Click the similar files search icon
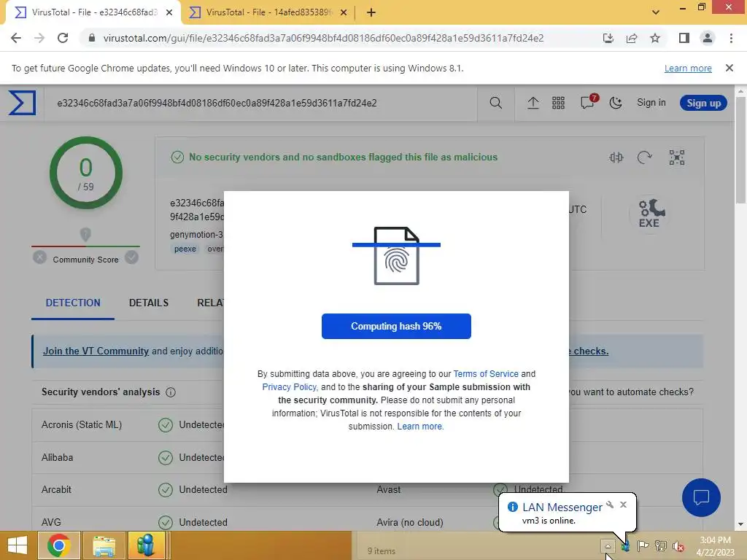 coord(616,157)
